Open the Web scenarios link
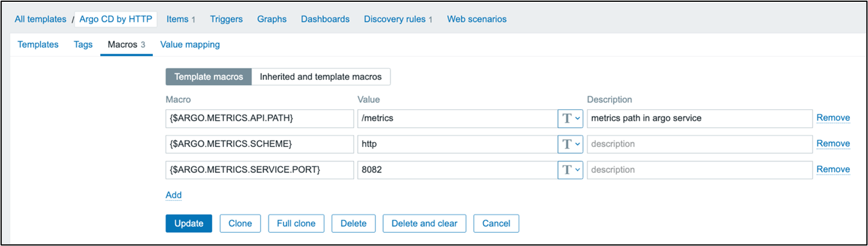The height and width of the screenshot is (246, 868). [477, 19]
